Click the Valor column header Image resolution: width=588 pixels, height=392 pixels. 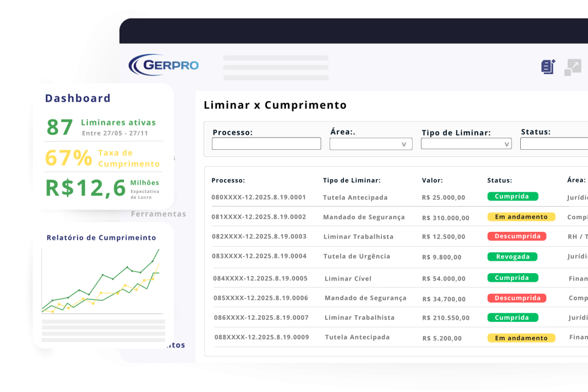coord(432,180)
